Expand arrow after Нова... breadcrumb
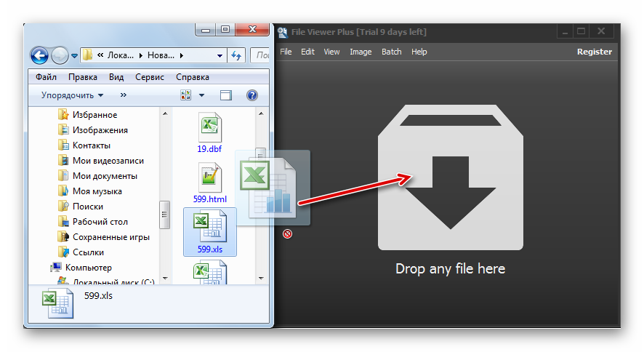The height and width of the screenshot is (352, 644). click(181, 55)
